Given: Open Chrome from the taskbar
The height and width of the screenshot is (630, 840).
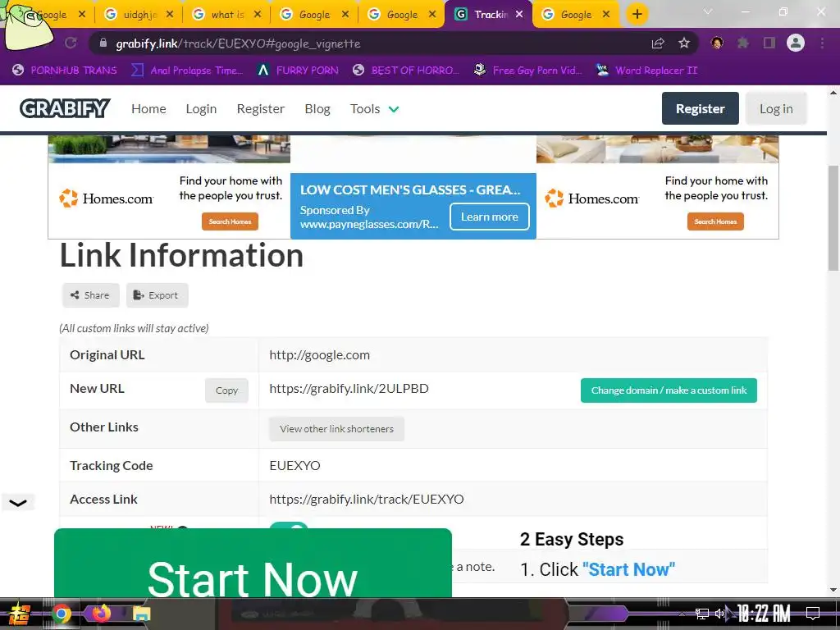Looking at the screenshot, I should [61, 614].
